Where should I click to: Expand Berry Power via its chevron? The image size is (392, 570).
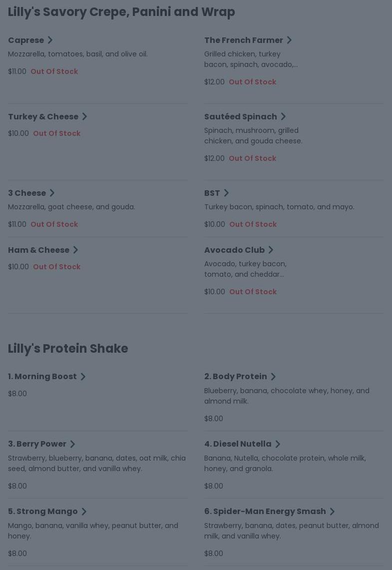72,444
